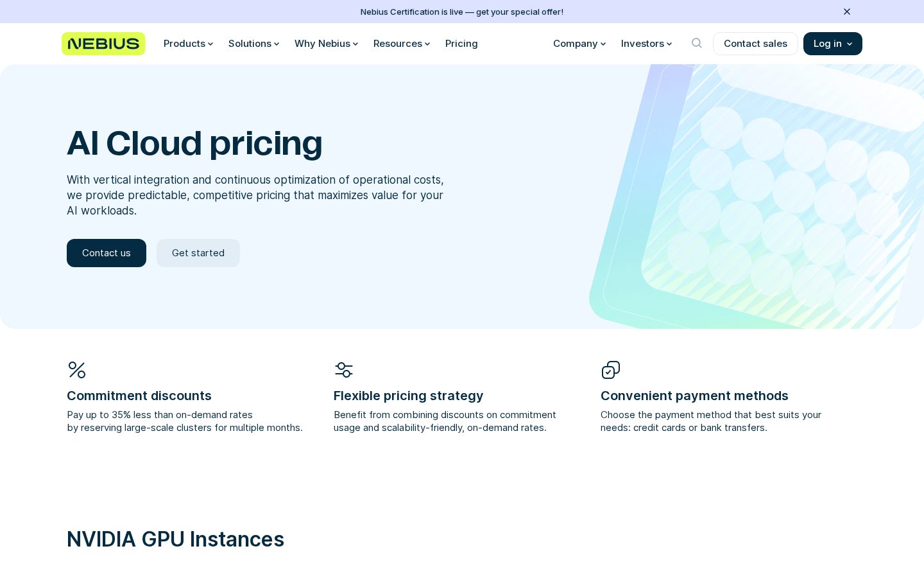The width and height of the screenshot is (924, 578).
Task: Click the Get started button
Action: [x=198, y=253]
